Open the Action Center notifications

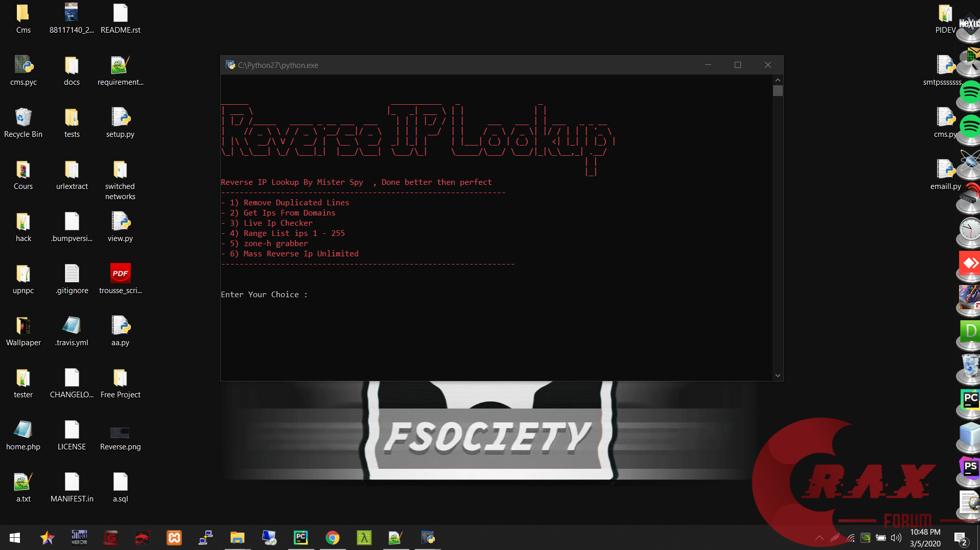click(x=960, y=538)
